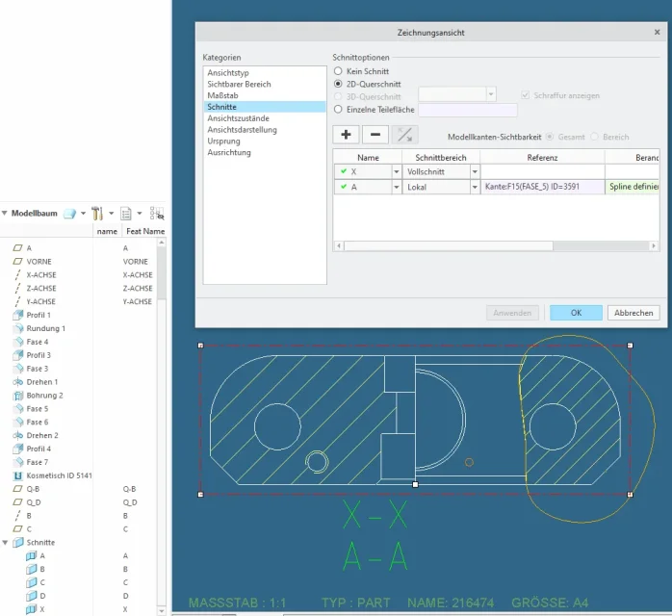Click the plus button to add a section

(346, 135)
